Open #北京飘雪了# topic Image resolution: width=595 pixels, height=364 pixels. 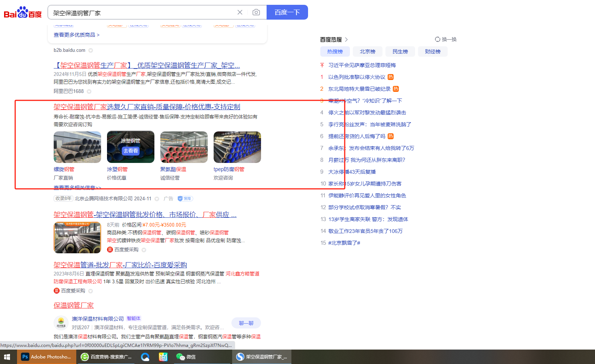coord(344,243)
